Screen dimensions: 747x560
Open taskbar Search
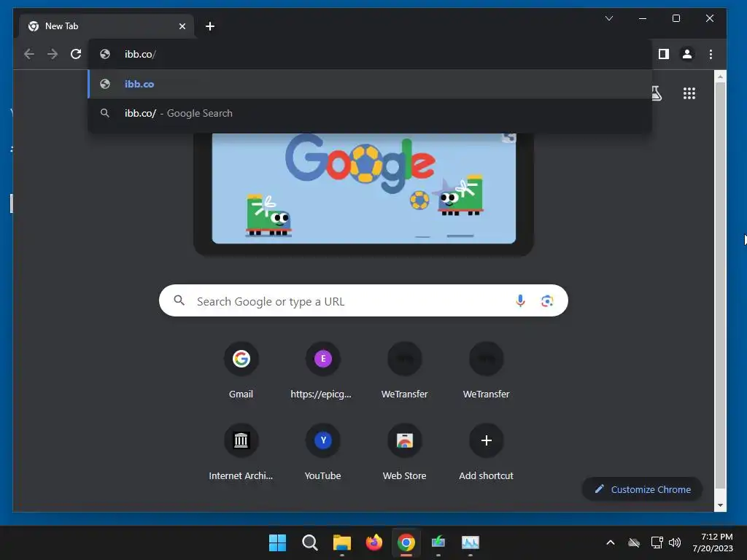(309, 542)
